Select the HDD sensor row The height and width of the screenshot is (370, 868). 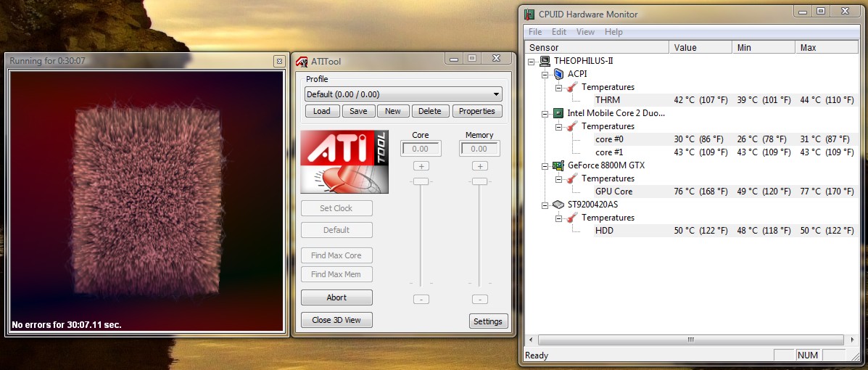coord(725,231)
